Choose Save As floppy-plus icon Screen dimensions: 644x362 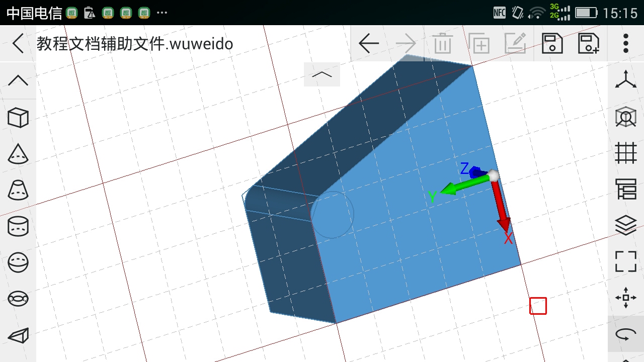click(x=589, y=44)
